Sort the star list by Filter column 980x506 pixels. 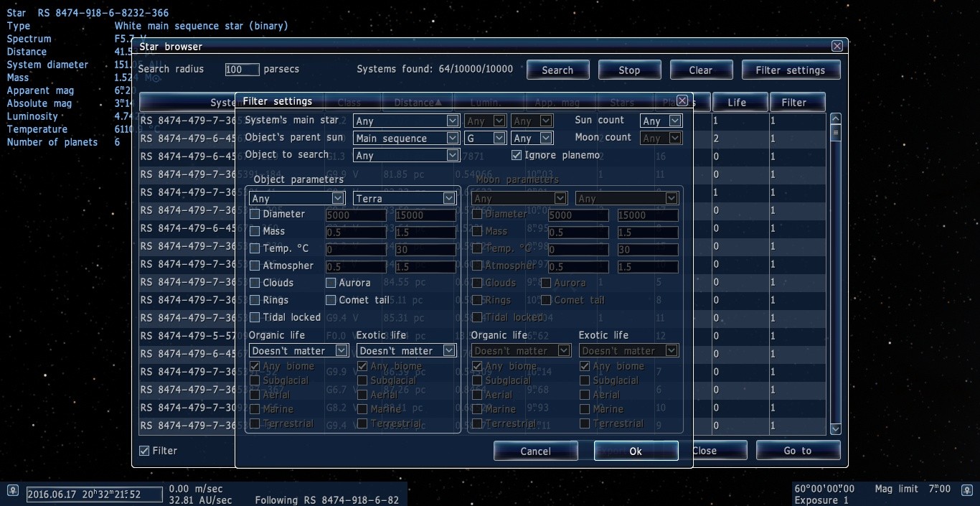click(797, 103)
